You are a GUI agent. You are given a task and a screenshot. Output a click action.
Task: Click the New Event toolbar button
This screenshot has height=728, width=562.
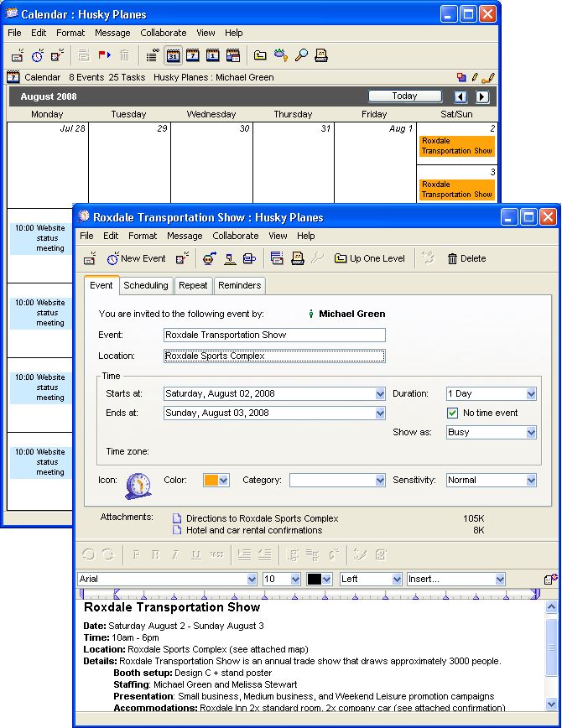click(136, 258)
